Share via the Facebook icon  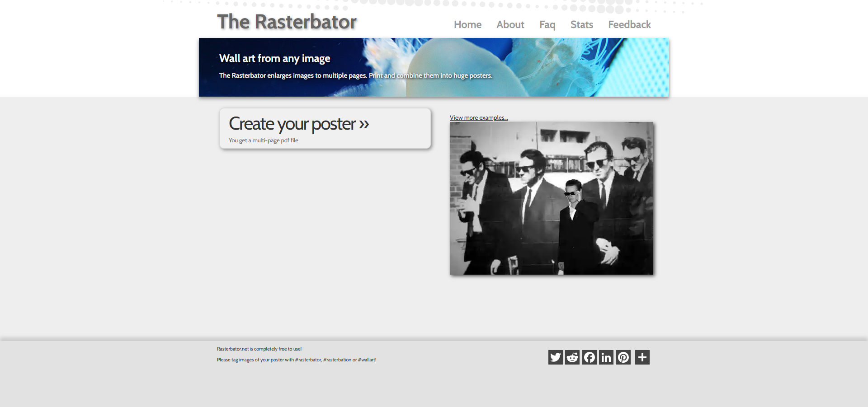pyautogui.click(x=589, y=357)
